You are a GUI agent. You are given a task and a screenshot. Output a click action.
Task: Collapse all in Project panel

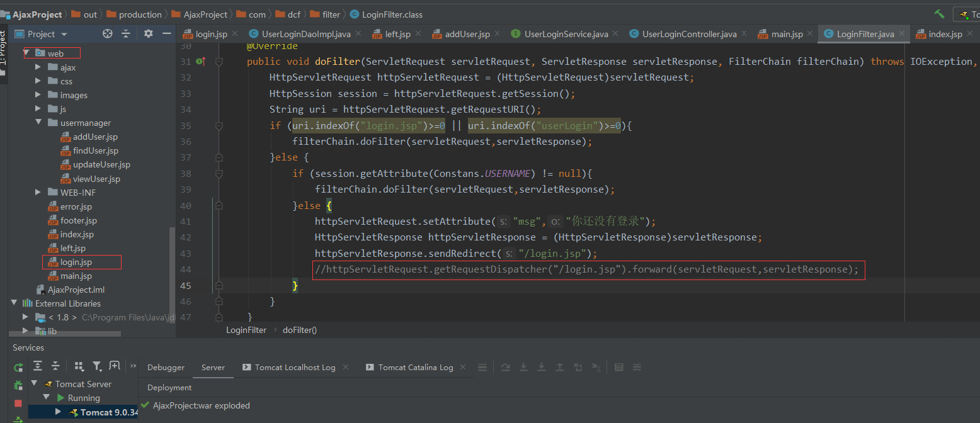click(x=126, y=34)
